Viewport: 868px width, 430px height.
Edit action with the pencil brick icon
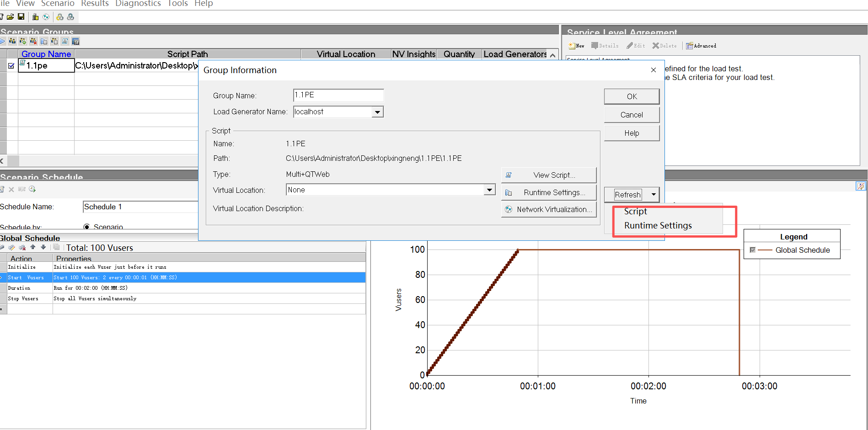(11, 247)
